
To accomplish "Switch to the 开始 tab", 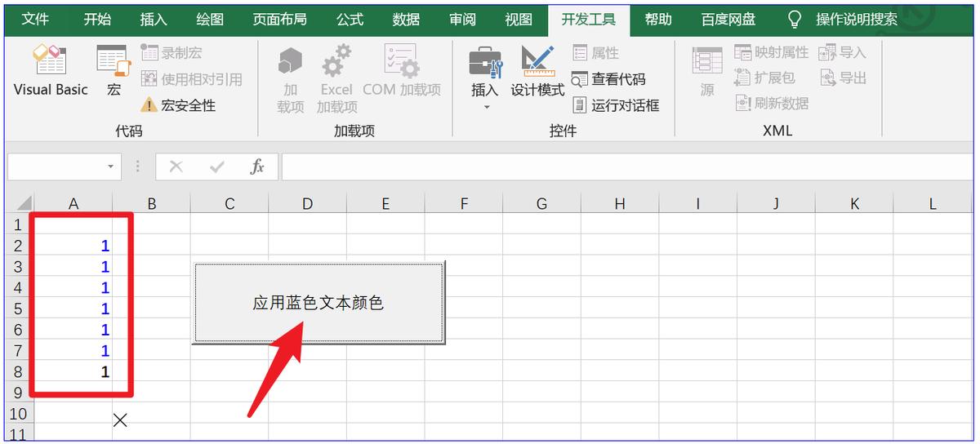I will [97, 20].
